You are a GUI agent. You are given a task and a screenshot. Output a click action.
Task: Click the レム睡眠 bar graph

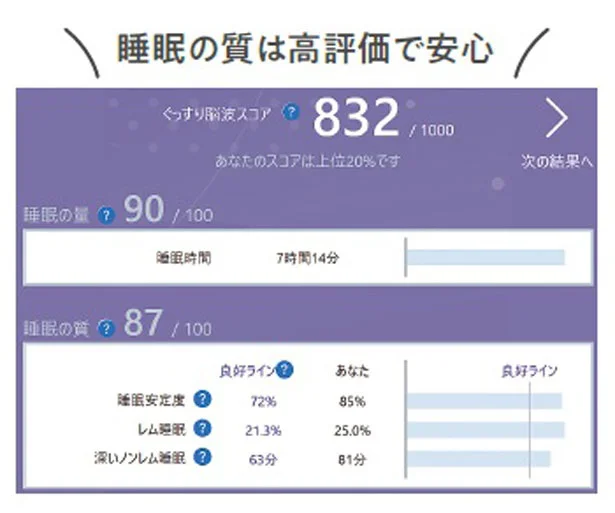(486, 430)
